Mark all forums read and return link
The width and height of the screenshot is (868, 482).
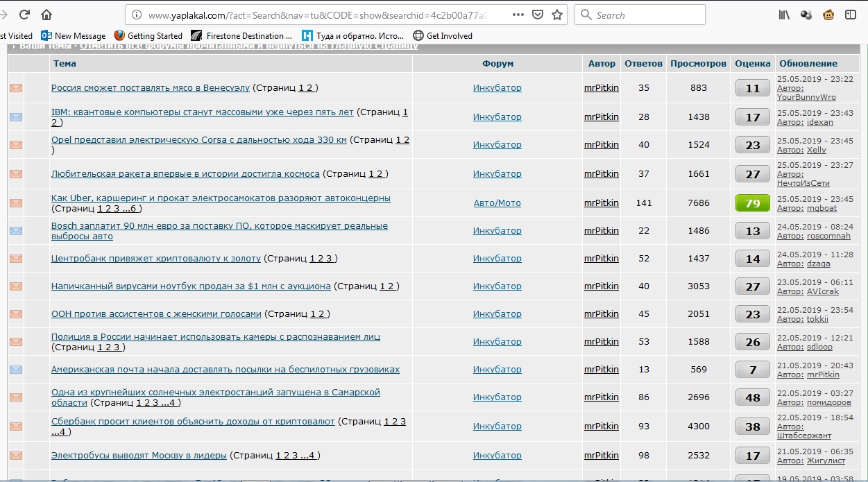tap(249, 46)
